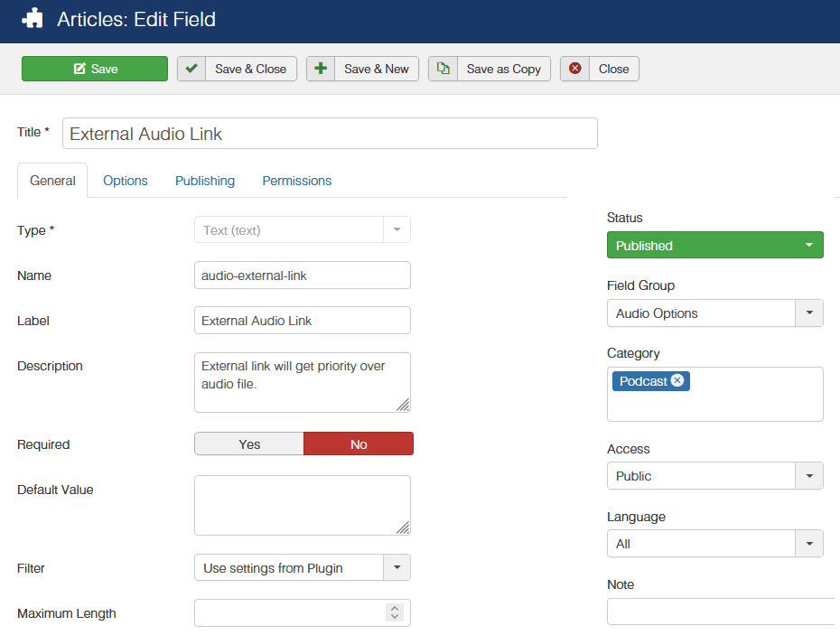This screenshot has width=840, height=635.
Task: Open the Filter dropdown
Action: [x=397, y=568]
